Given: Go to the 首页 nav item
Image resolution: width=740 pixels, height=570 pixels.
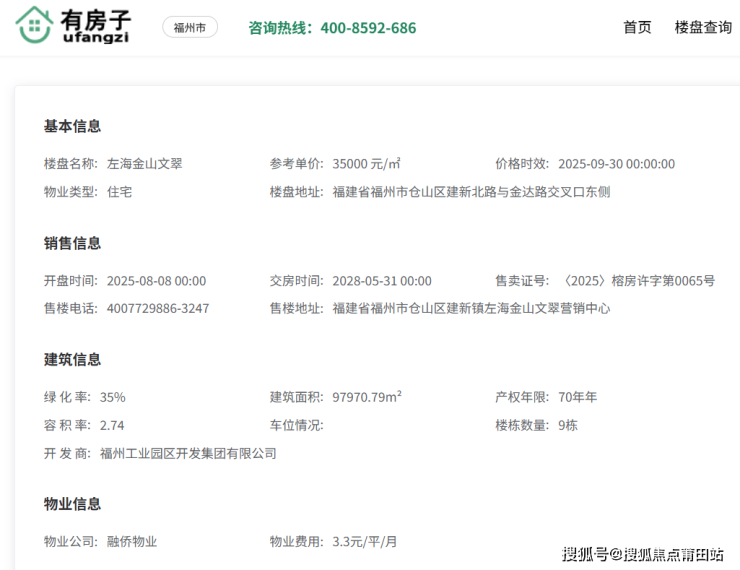Looking at the screenshot, I should click(x=637, y=28).
